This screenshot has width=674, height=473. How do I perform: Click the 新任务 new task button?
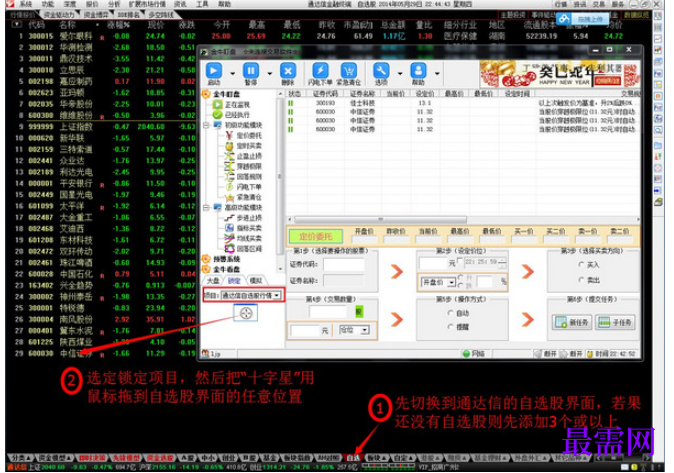(572, 322)
